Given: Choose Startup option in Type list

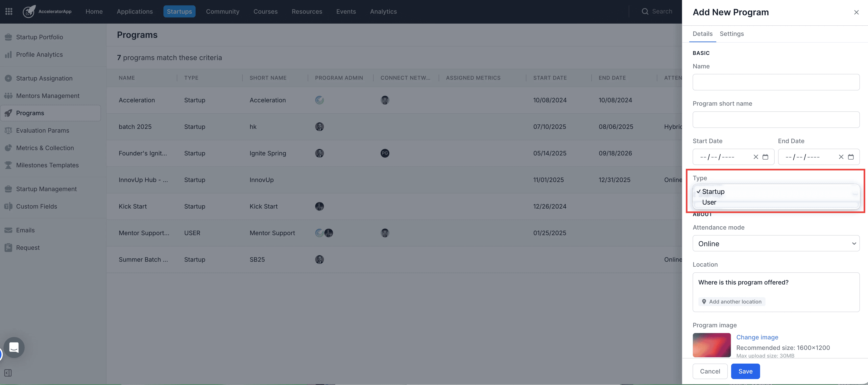Looking at the screenshot, I should 776,192.
